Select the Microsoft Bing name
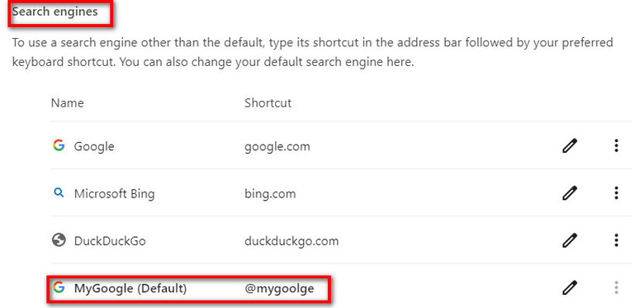Viewport: 644px width, 308px height. [114, 193]
